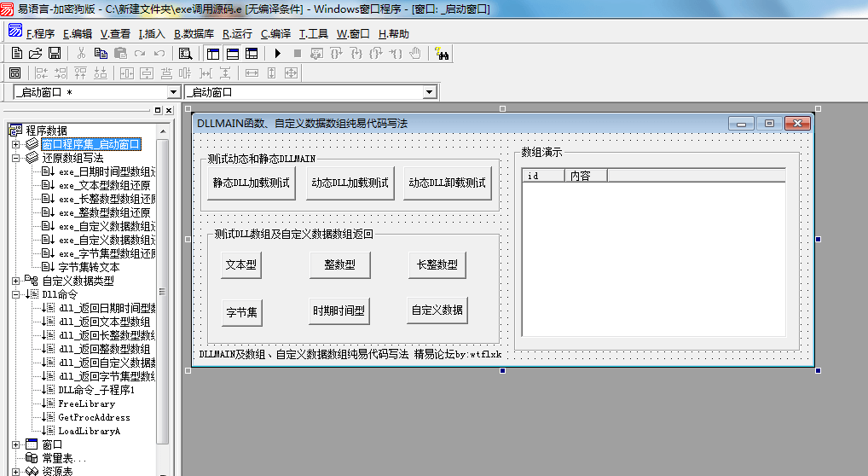Select the 自定义数据 button
This screenshot has height=476, width=868.
tap(437, 311)
